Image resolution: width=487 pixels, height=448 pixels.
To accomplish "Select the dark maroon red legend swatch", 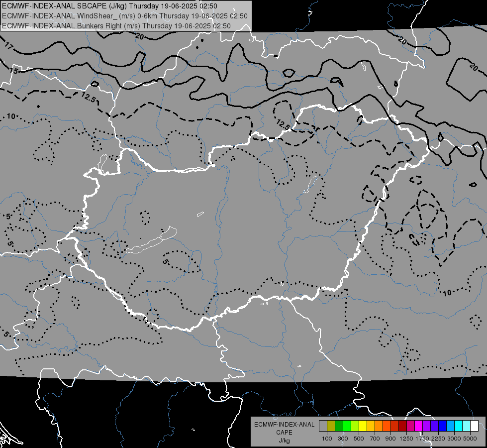I will (x=403, y=426).
